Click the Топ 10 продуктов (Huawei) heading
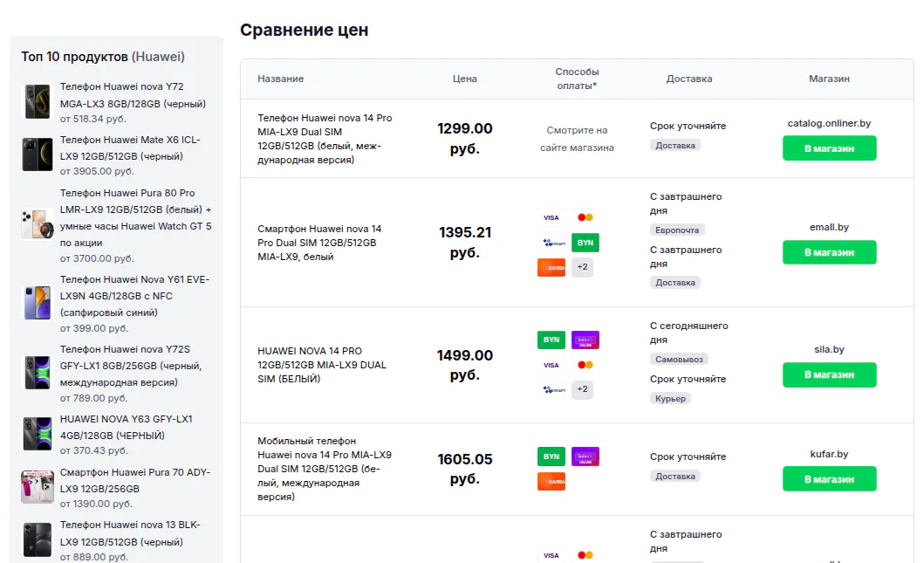The image size is (924, 563). [103, 57]
